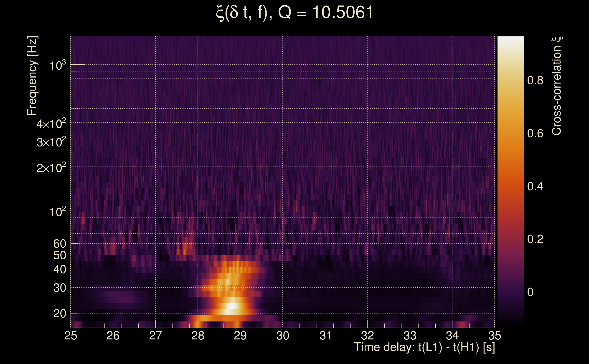Viewport: 589px width, 364px height.
Task: Click the Time delay t(L1) - t(H1) axis label
Action: click(x=424, y=347)
